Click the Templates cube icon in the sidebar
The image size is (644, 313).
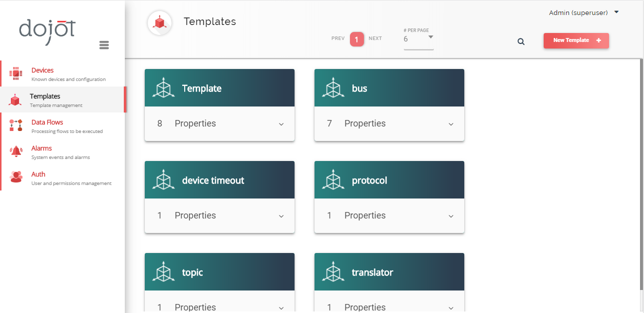tap(15, 99)
